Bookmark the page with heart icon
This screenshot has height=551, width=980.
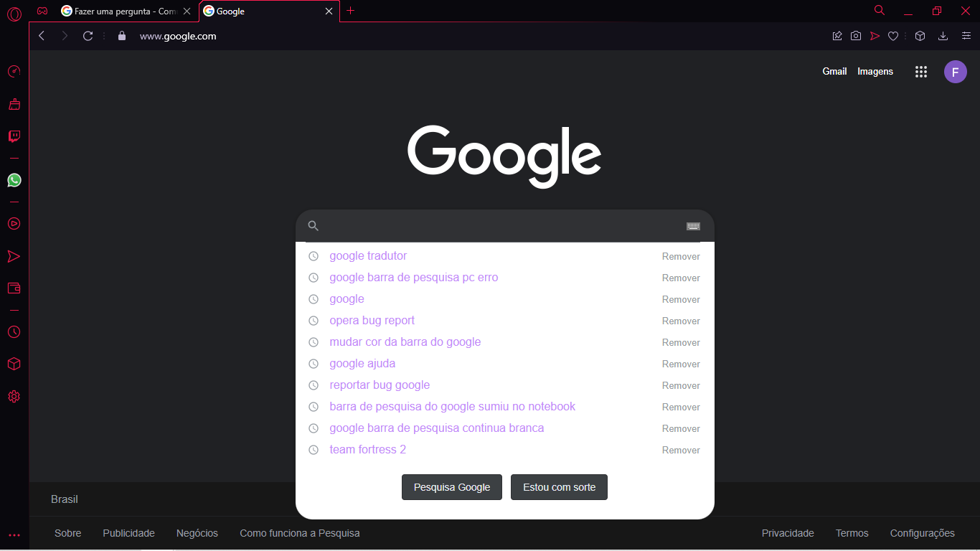tap(893, 36)
